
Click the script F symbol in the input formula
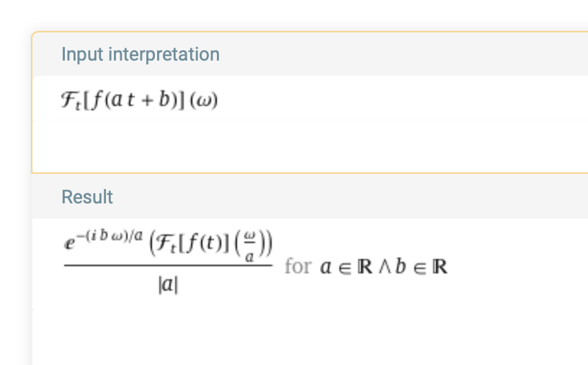tap(69, 100)
